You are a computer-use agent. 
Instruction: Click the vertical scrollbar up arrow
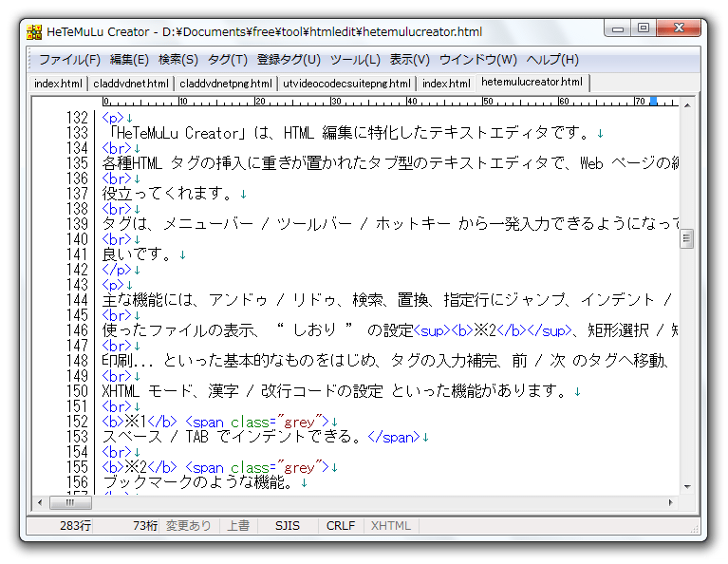click(x=687, y=105)
